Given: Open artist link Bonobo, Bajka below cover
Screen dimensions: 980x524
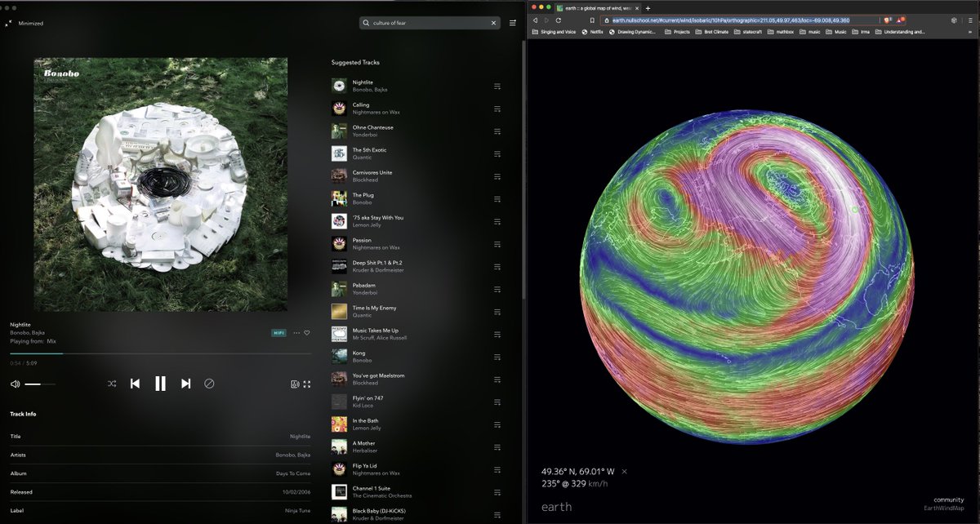Looking at the screenshot, I should point(27,333).
